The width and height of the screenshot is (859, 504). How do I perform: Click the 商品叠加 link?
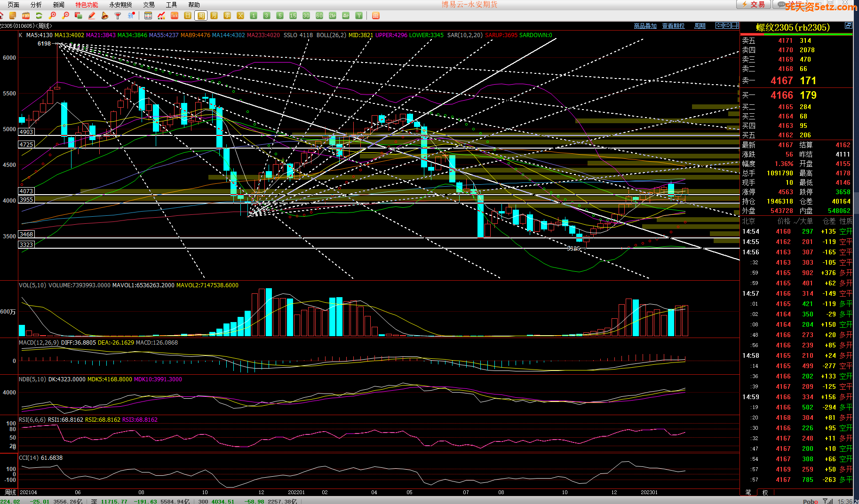[645, 26]
